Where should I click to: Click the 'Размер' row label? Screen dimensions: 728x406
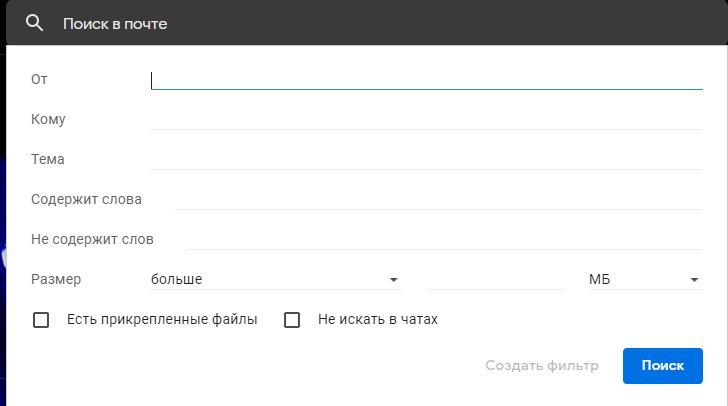point(56,279)
